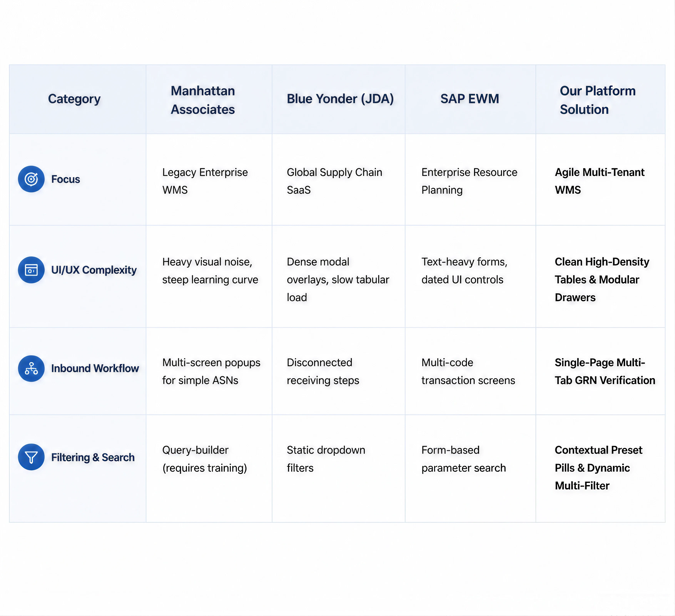
Task: Select the Manhattan Associates column header
Action: (x=203, y=100)
